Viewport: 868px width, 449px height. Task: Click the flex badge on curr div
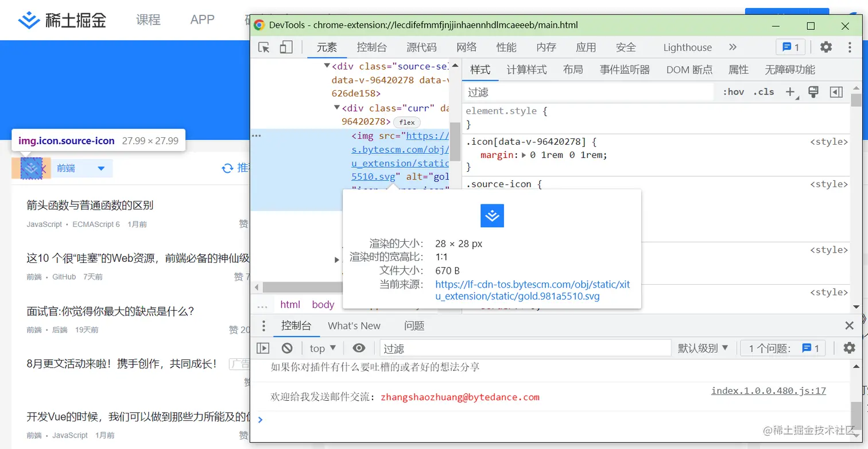(x=407, y=122)
